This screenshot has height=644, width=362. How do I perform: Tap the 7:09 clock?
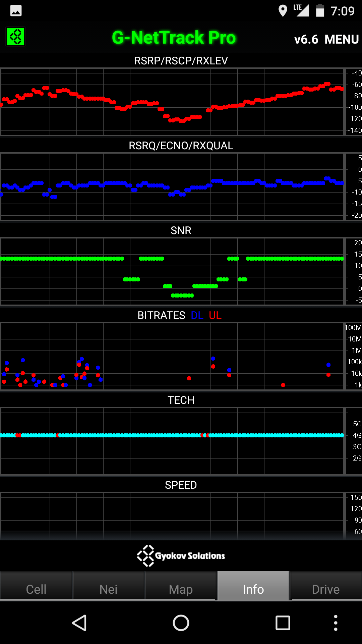[343, 11]
